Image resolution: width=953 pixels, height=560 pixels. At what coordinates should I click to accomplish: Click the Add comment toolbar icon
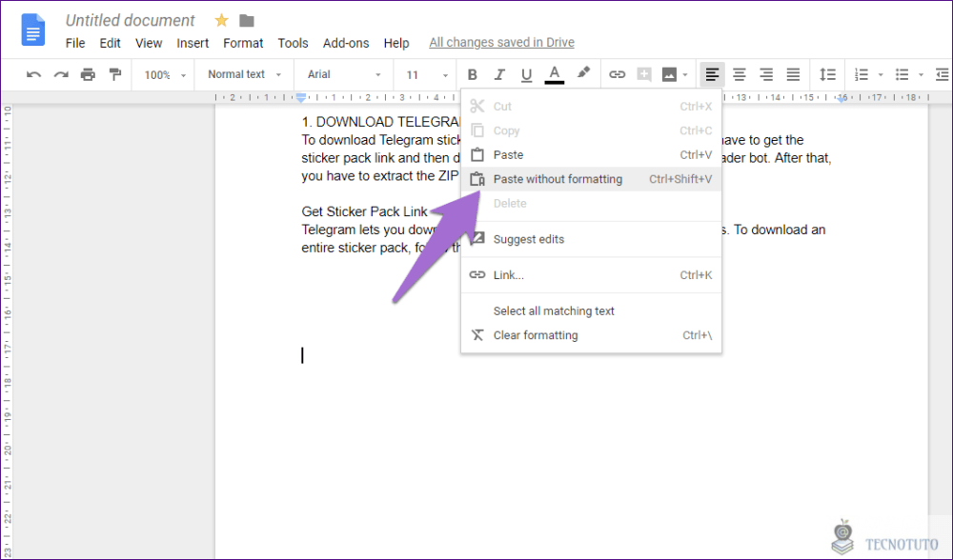click(x=643, y=74)
